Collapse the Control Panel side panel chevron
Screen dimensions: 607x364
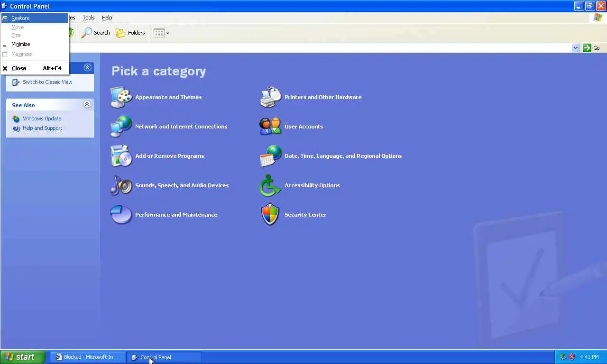[87, 68]
